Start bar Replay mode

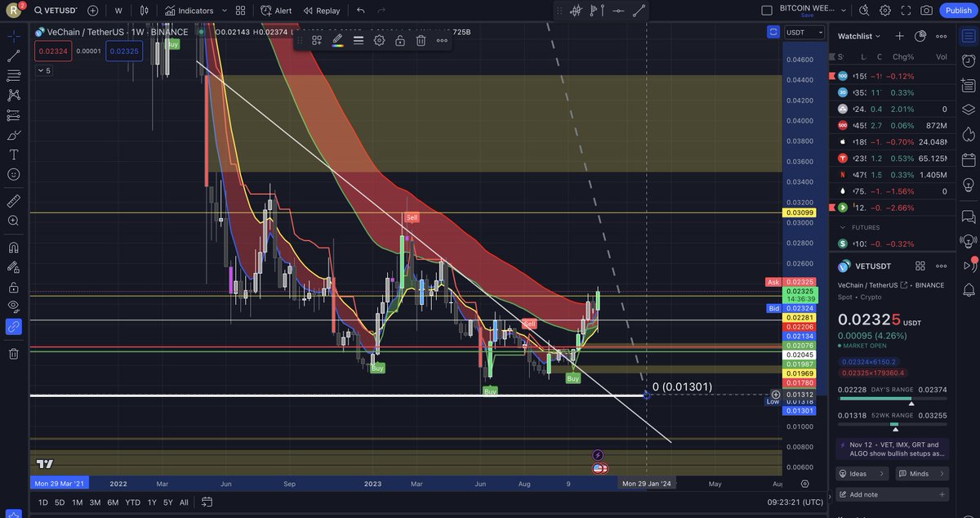[x=321, y=11]
